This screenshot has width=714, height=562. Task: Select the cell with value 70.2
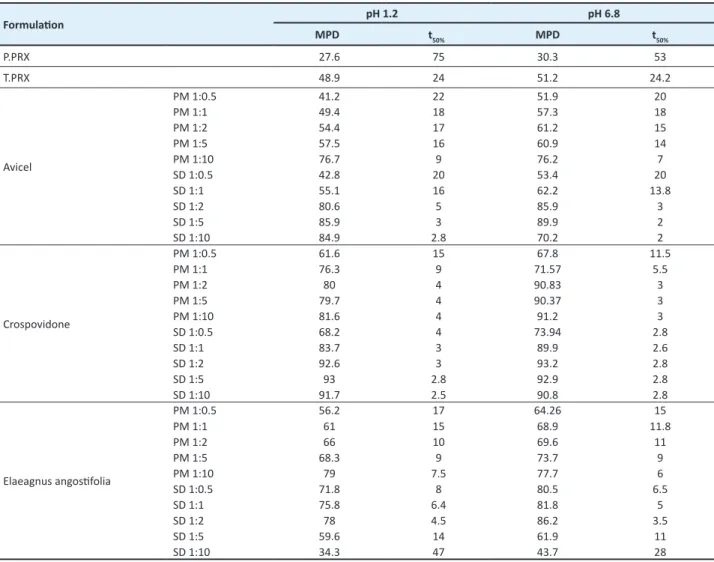547,238
